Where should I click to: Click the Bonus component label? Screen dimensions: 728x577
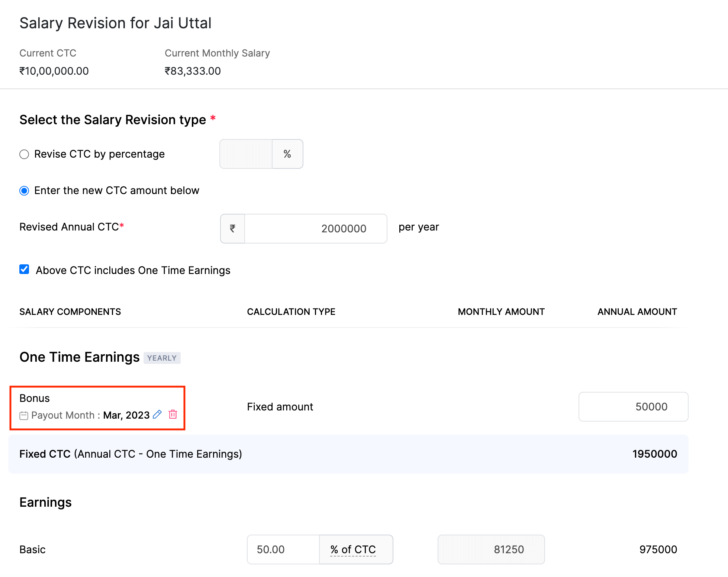(x=35, y=398)
